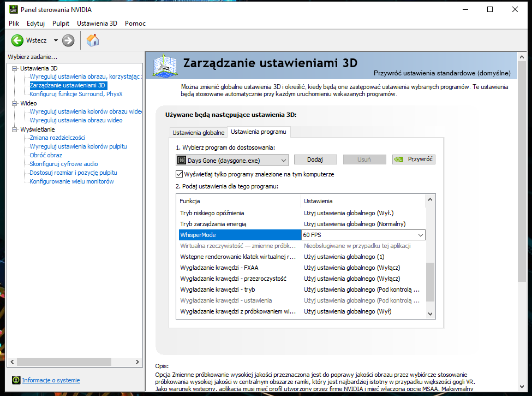The image size is (532, 396).
Task: Open the Pomoc menu
Action: [x=135, y=23]
